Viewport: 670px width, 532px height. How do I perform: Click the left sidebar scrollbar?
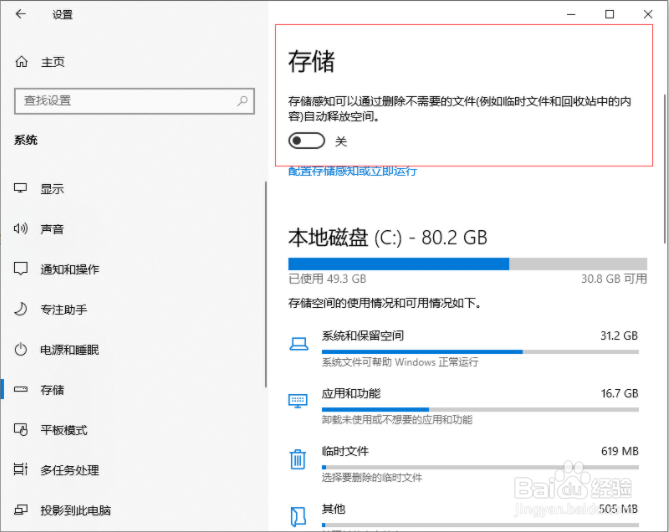coord(266,284)
